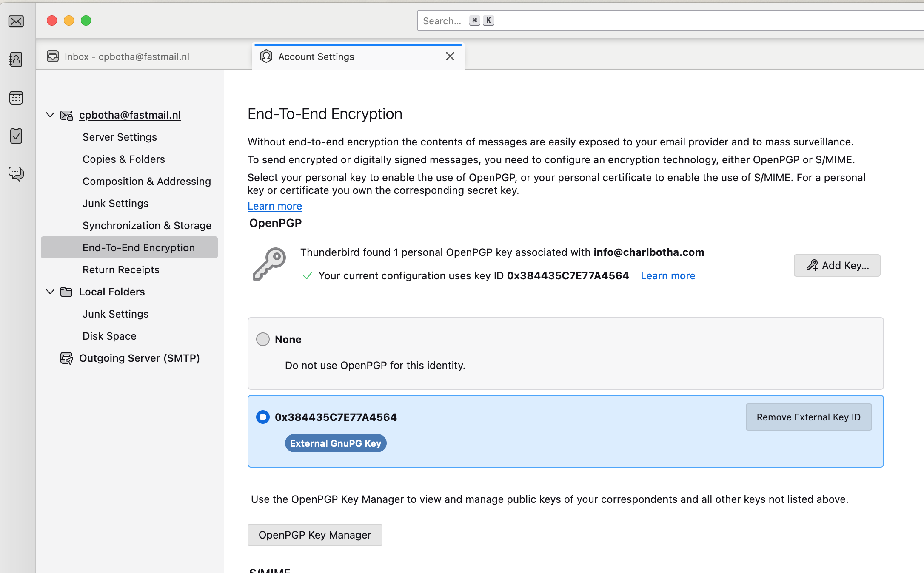Click the Account Settings tab icon

click(x=266, y=56)
